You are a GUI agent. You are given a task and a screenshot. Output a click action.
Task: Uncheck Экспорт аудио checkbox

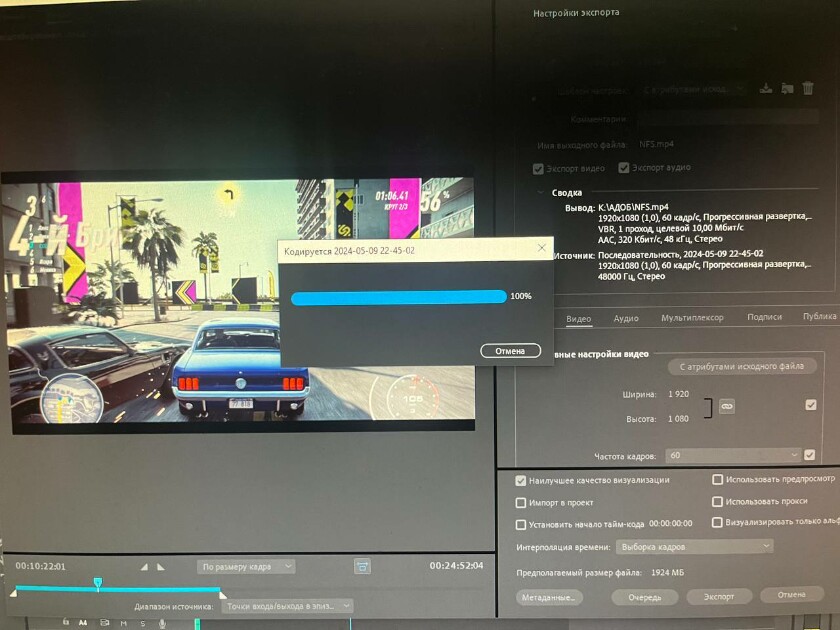pyautogui.click(x=624, y=168)
